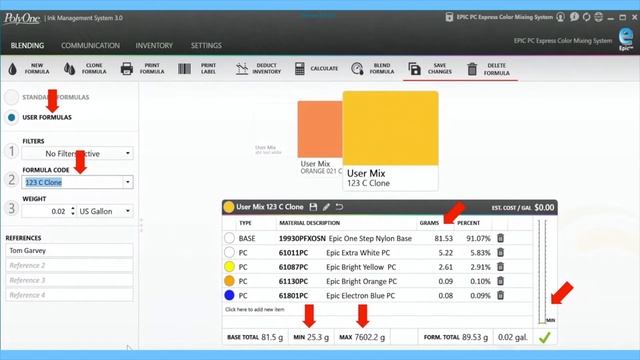Viewport: 640px width, 360px height.
Task: Click the 61087PC material code
Action: click(x=293, y=267)
